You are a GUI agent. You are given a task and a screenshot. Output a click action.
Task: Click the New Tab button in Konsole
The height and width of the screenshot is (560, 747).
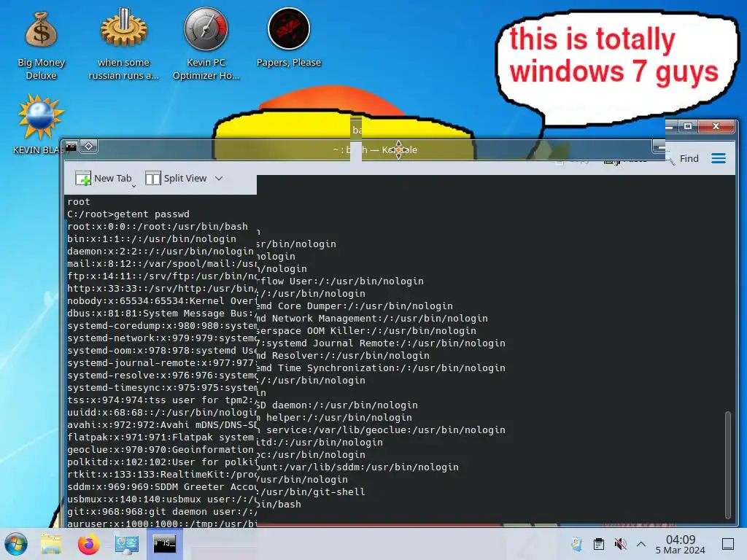click(x=104, y=178)
